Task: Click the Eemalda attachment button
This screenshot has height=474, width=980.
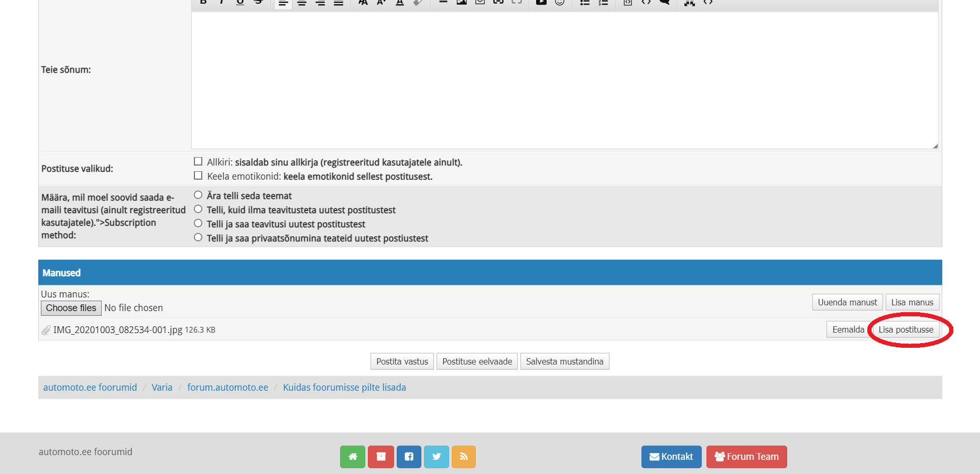Action: pyautogui.click(x=848, y=329)
